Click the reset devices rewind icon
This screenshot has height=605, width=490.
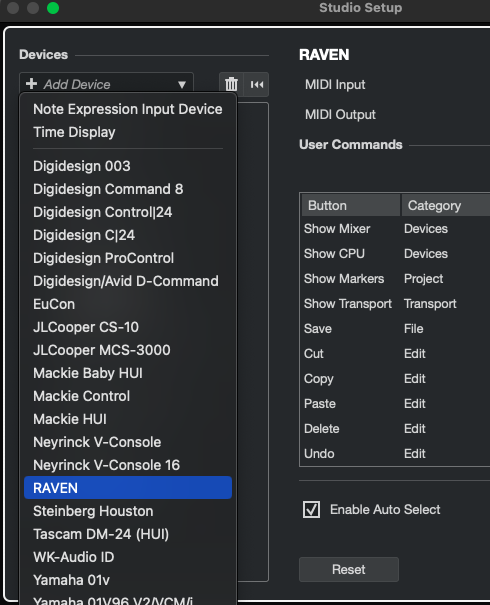[x=257, y=84]
